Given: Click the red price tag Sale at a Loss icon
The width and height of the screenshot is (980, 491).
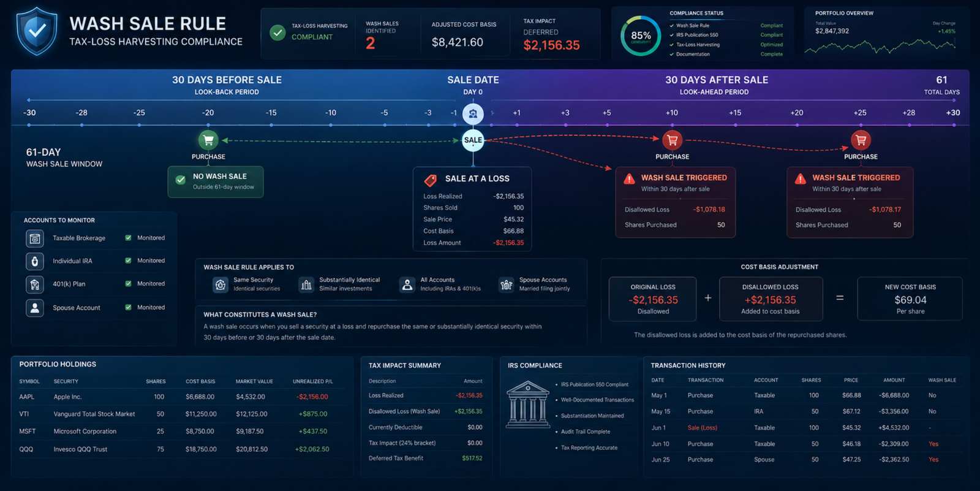Looking at the screenshot, I should point(431,180).
